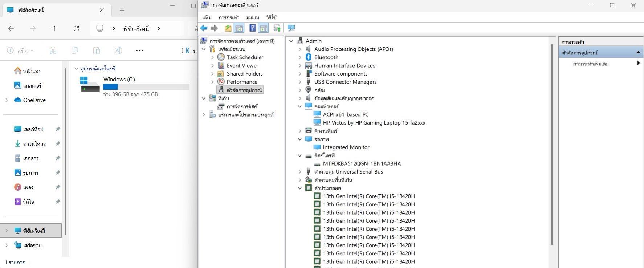Unpin the ดาวน์โหลด pin icon
The height and width of the screenshot is (268, 644).
point(58,144)
